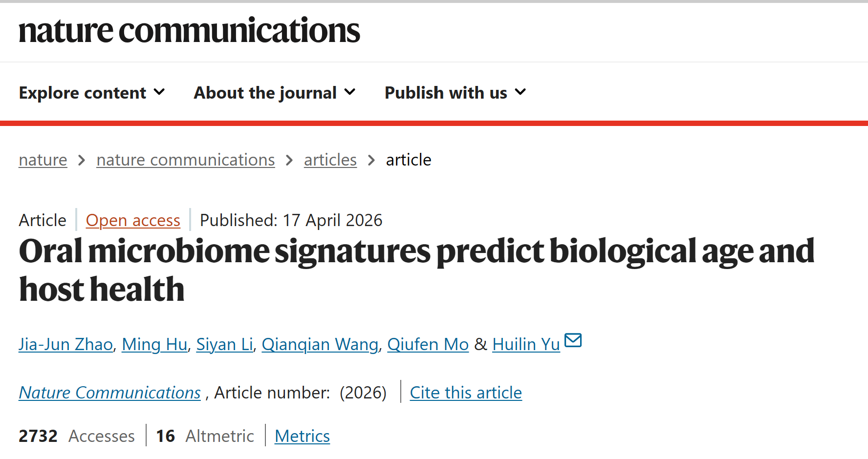Open the article Metrics page

tap(302, 436)
